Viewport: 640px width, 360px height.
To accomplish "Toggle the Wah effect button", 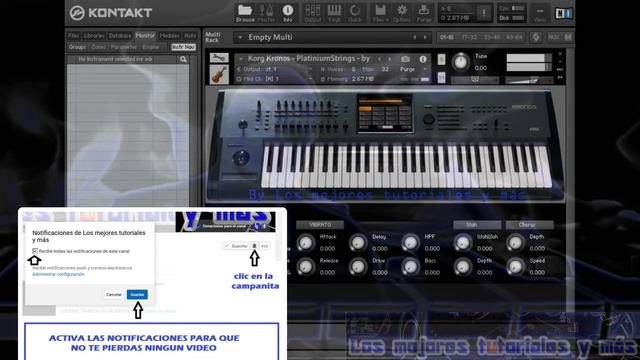I will pos(477,224).
